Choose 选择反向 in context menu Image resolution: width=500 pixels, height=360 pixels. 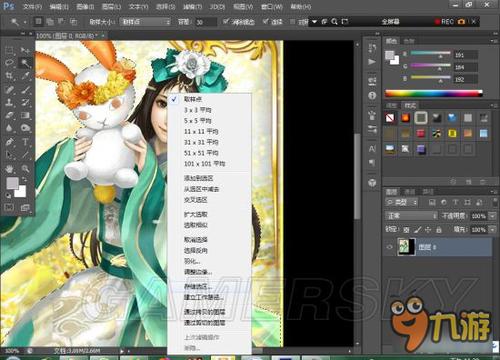(x=209, y=251)
